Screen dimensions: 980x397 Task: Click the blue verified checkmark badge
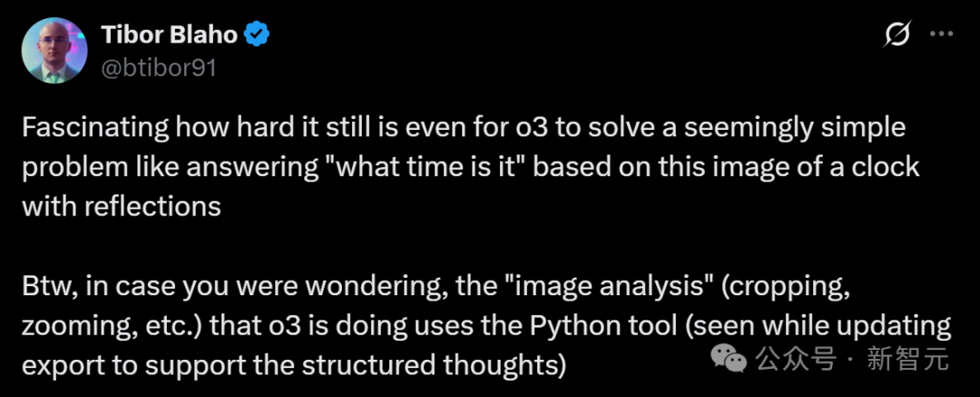256,35
